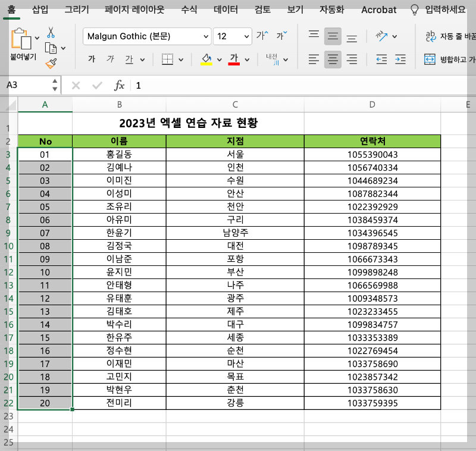Toggle center alignment
This screenshot has width=476, height=451.
point(333,59)
